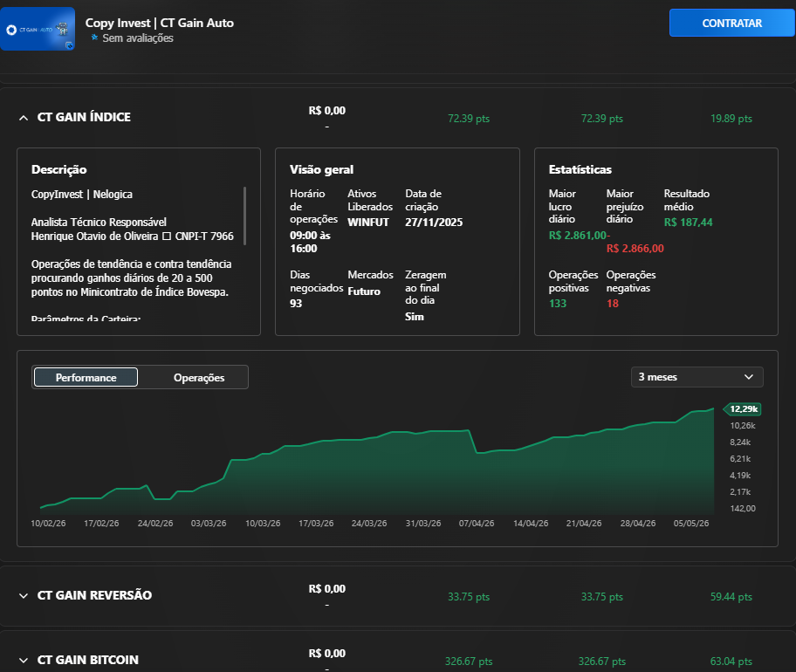Image resolution: width=796 pixels, height=672 pixels.
Task: Switch to the Operações tab
Action: click(x=199, y=378)
